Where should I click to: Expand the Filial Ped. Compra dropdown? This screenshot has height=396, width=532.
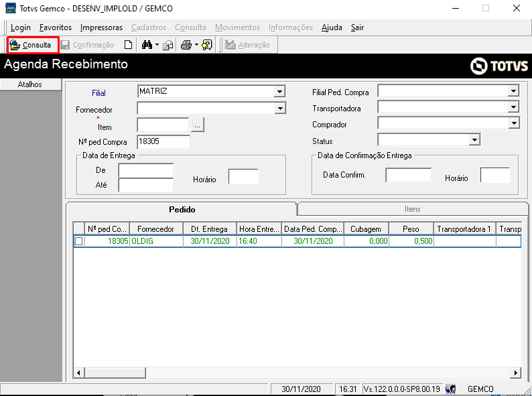click(x=513, y=91)
